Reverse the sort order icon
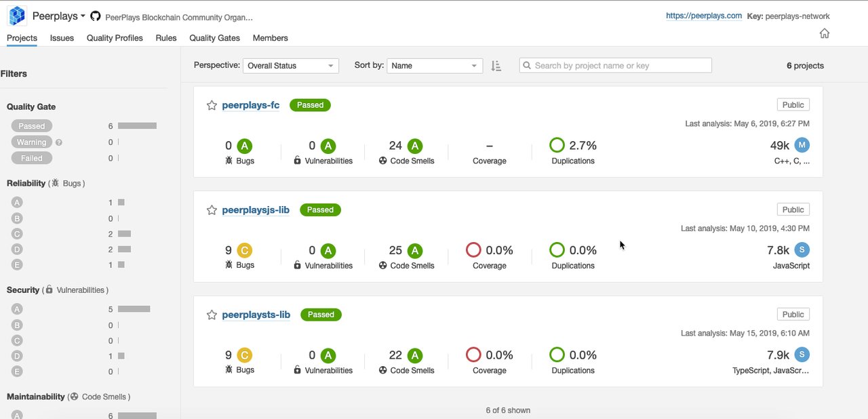 (x=496, y=66)
